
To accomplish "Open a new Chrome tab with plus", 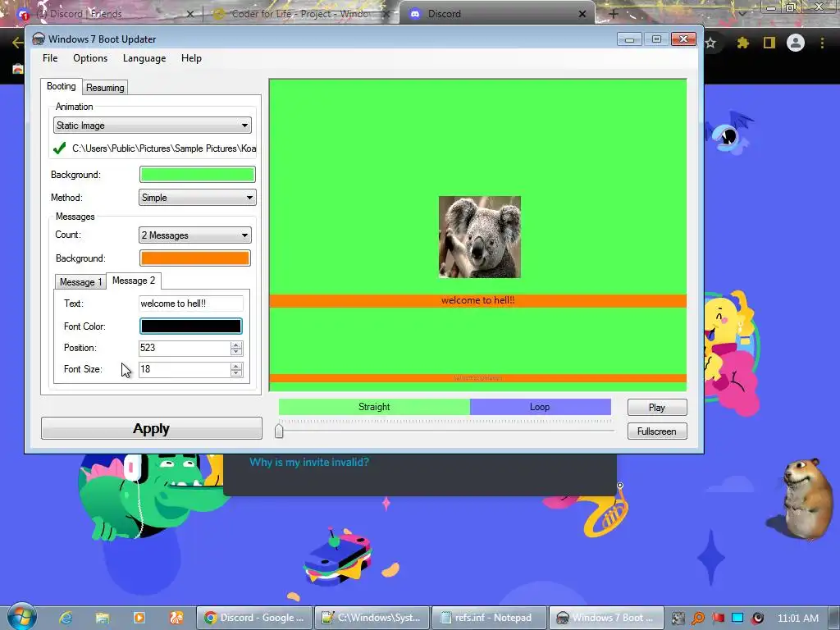I will coord(614,14).
